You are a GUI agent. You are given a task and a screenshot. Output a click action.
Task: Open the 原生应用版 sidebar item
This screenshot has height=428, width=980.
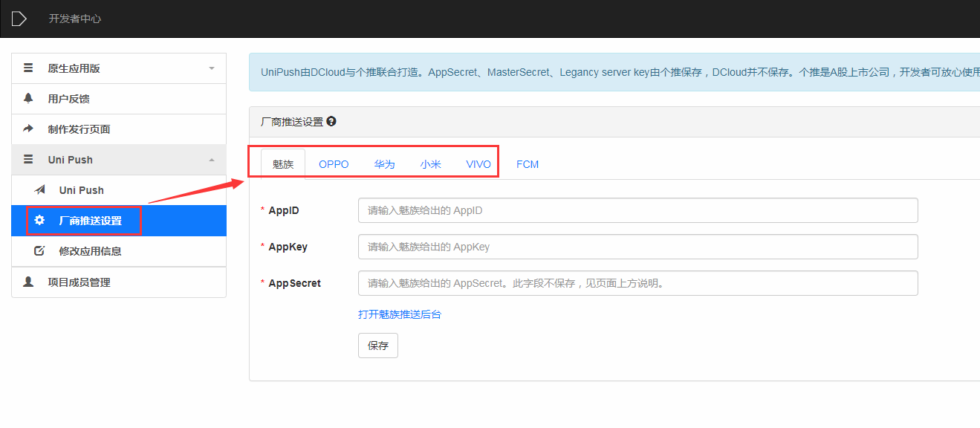pos(119,68)
